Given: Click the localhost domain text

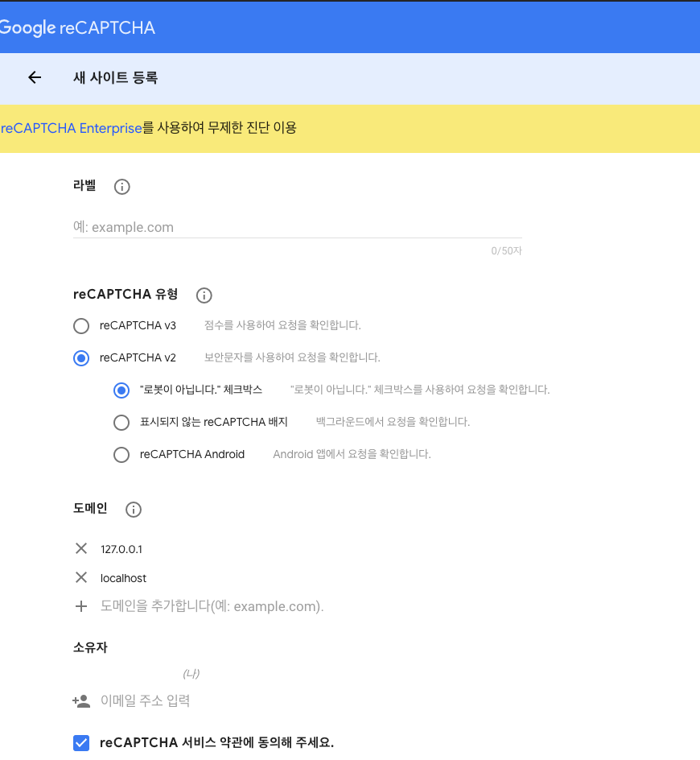Looking at the screenshot, I should [124, 578].
